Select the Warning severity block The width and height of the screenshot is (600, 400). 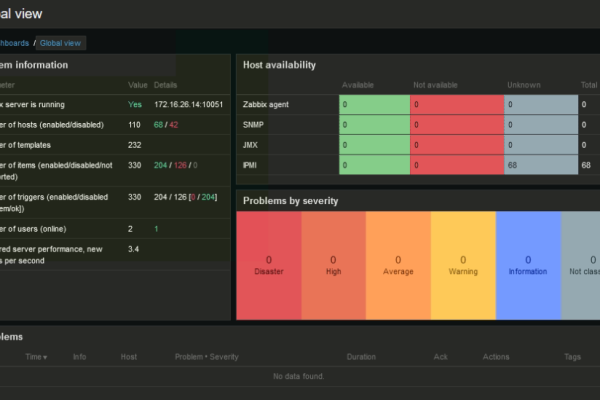pos(463,264)
